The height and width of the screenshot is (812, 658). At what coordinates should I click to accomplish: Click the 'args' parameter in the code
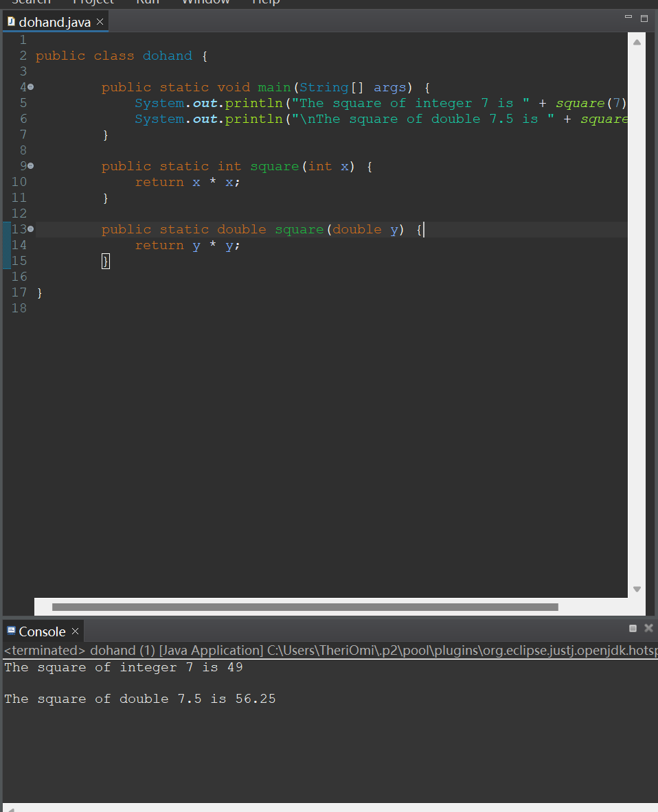[390, 88]
